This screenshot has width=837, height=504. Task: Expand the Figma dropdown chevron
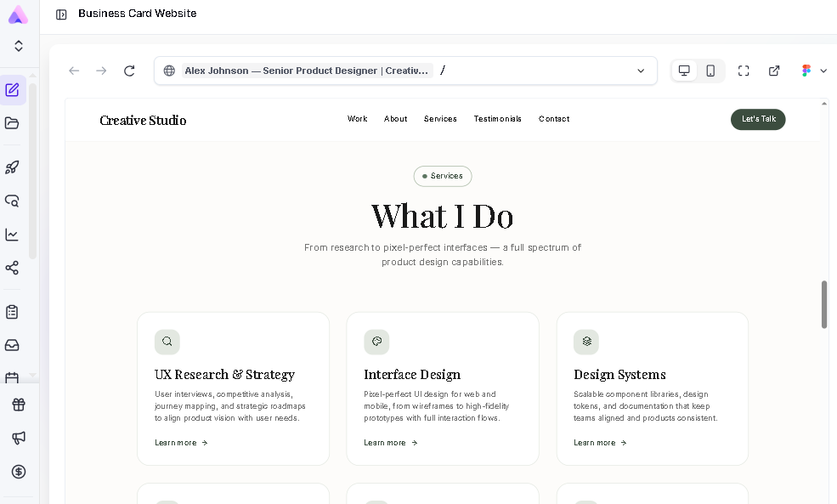point(823,71)
